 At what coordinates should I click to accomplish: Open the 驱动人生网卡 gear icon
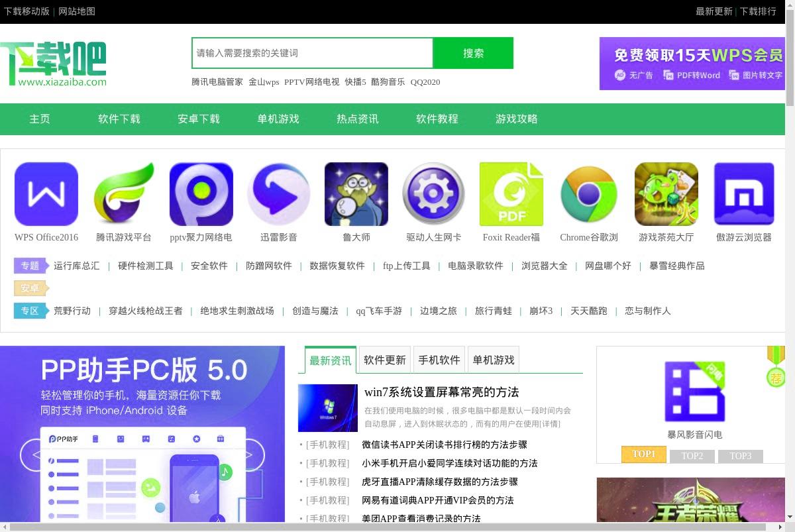(x=434, y=194)
